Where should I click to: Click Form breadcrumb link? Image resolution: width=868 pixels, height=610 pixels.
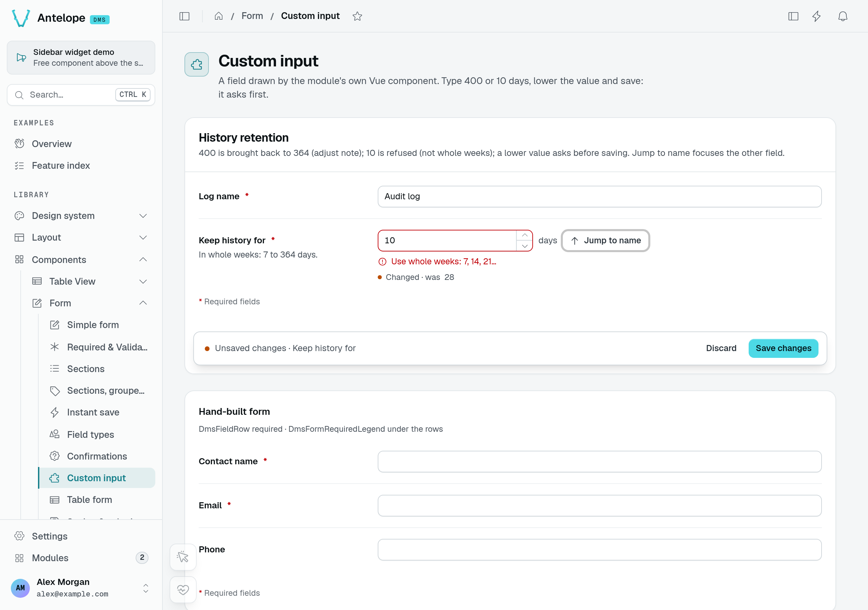point(252,16)
